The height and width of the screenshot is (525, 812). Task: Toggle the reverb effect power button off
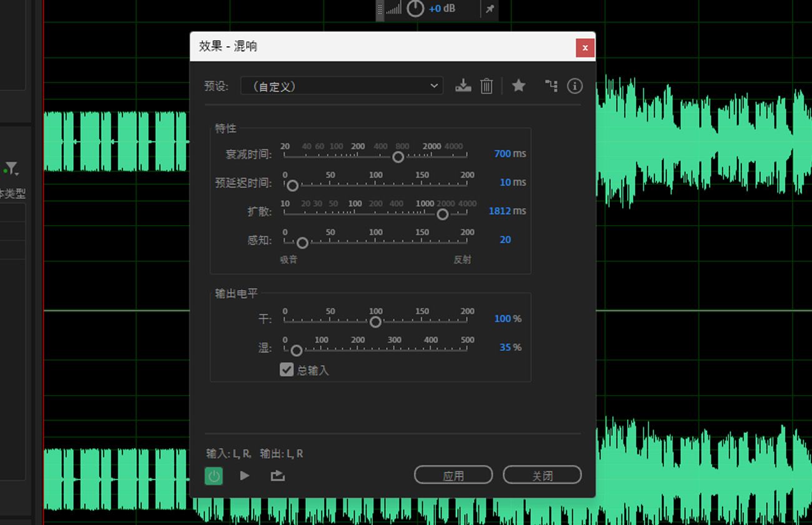[x=214, y=476]
